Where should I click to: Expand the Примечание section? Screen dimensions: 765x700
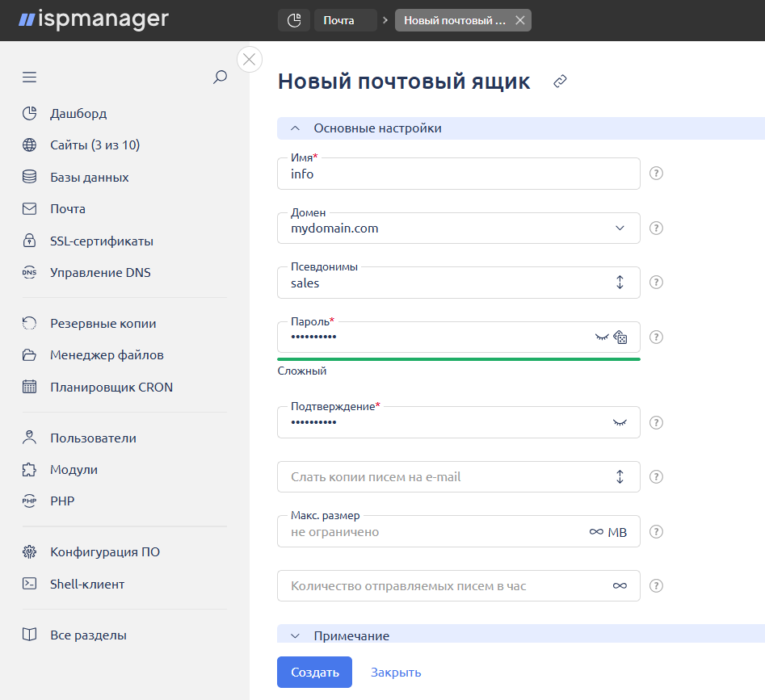tap(296, 636)
